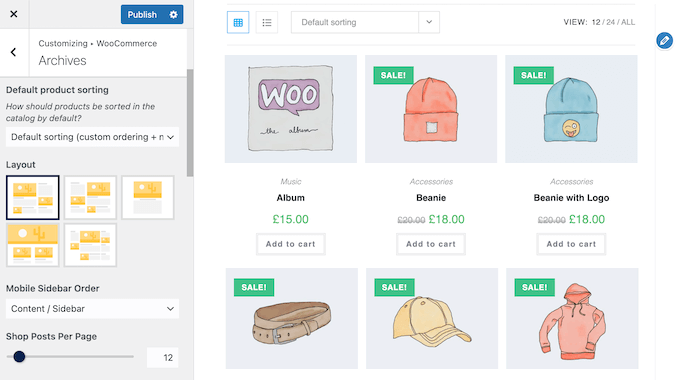Switch to list view of products

point(267,22)
